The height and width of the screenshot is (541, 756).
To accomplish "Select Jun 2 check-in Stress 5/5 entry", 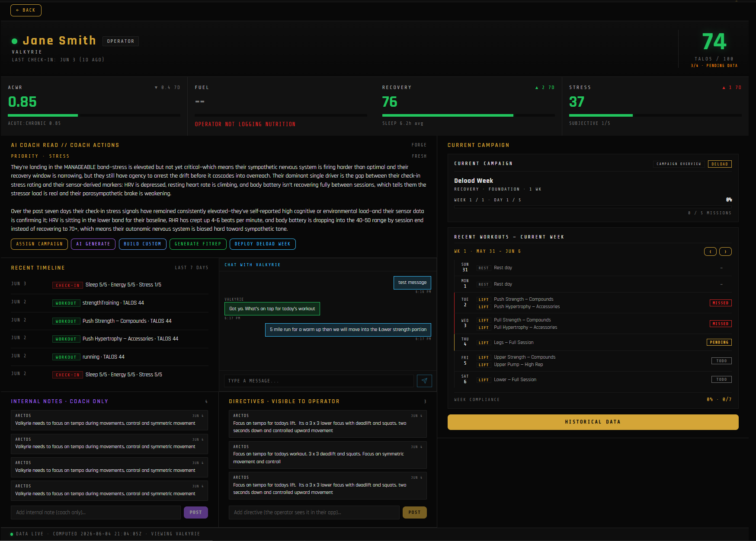I will (110, 375).
